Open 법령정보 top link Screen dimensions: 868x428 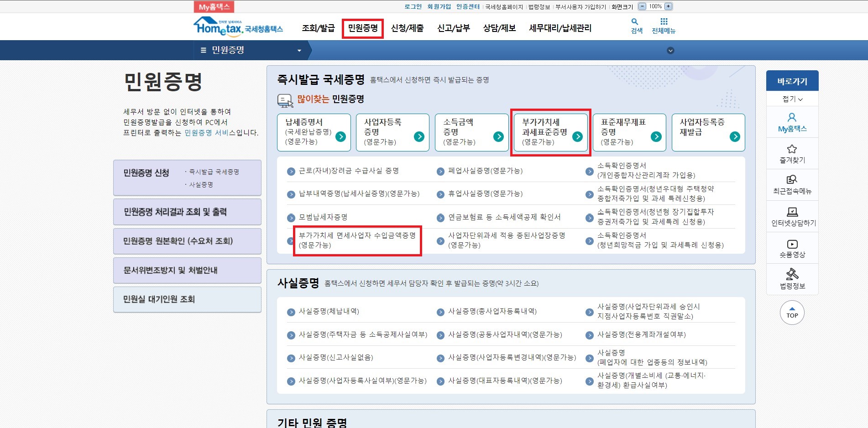[539, 7]
